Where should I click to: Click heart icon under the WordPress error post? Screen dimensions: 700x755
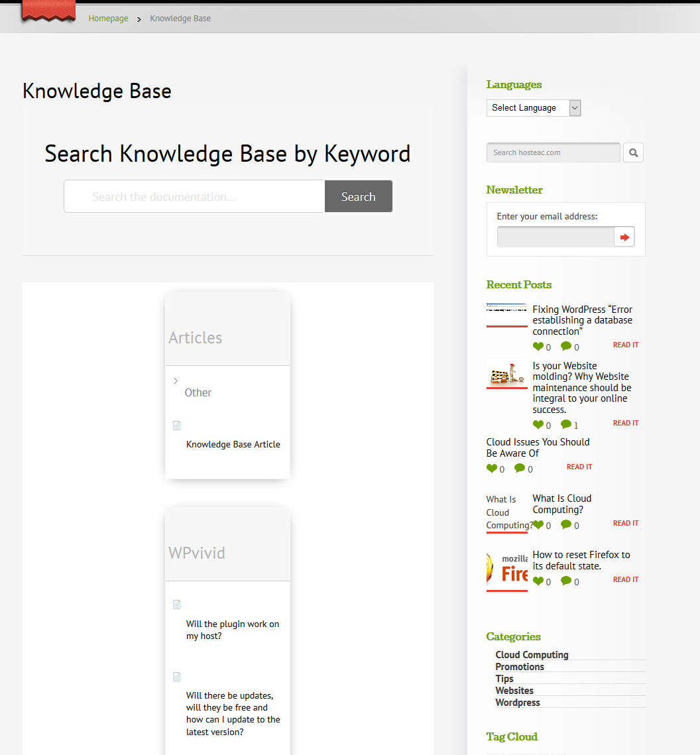pos(538,347)
